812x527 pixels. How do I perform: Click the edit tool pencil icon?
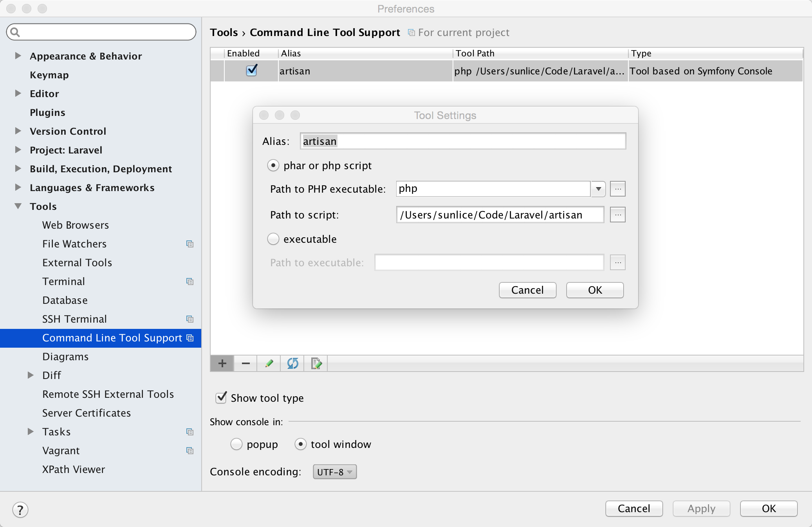tap(268, 363)
